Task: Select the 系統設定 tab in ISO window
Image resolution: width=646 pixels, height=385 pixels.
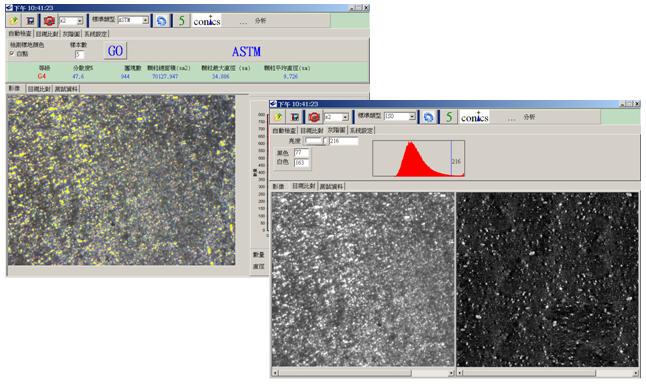Action: click(x=361, y=130)
